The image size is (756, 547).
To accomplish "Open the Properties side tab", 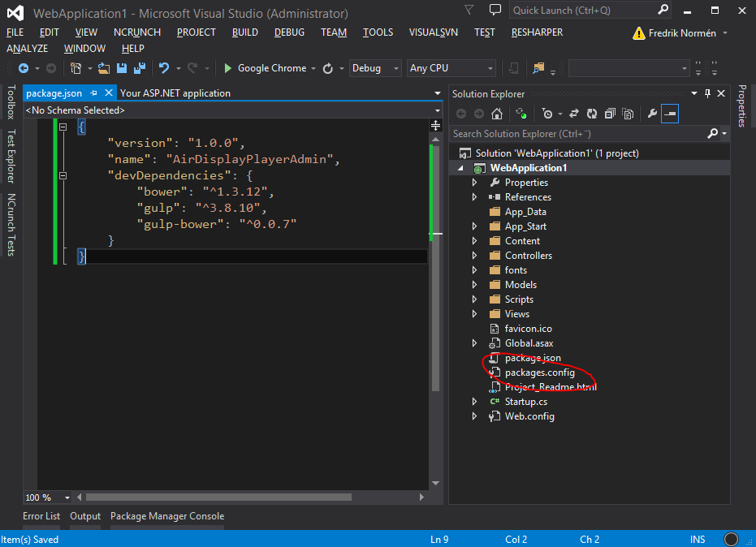I will (742, 106).
